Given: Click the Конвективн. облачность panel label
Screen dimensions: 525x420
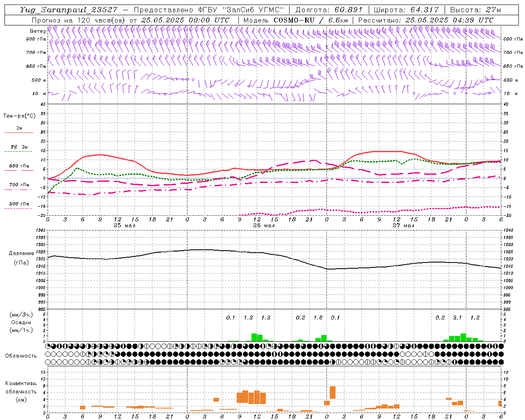Looking at the screenshot, I should (x=21, y=388).
